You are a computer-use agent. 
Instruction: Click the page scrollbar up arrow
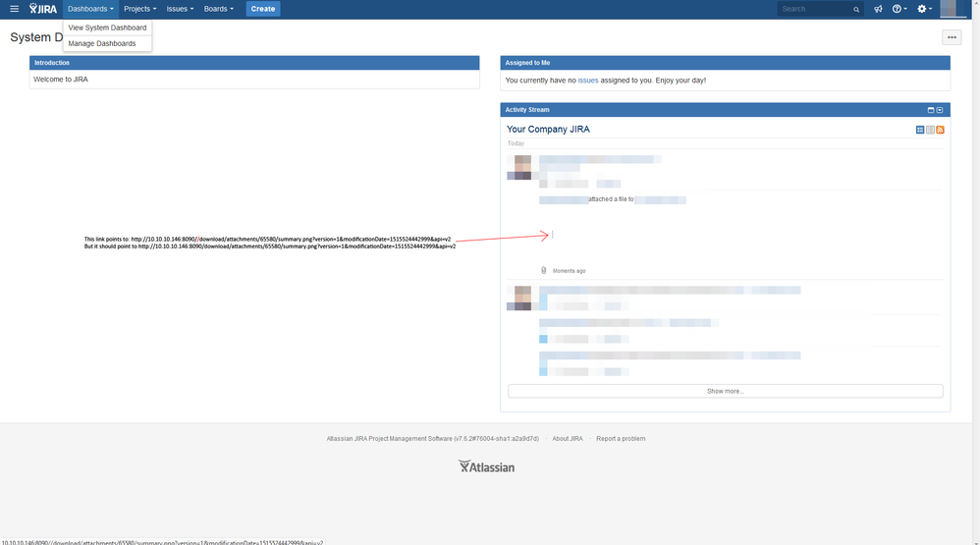tap(976, 4)
